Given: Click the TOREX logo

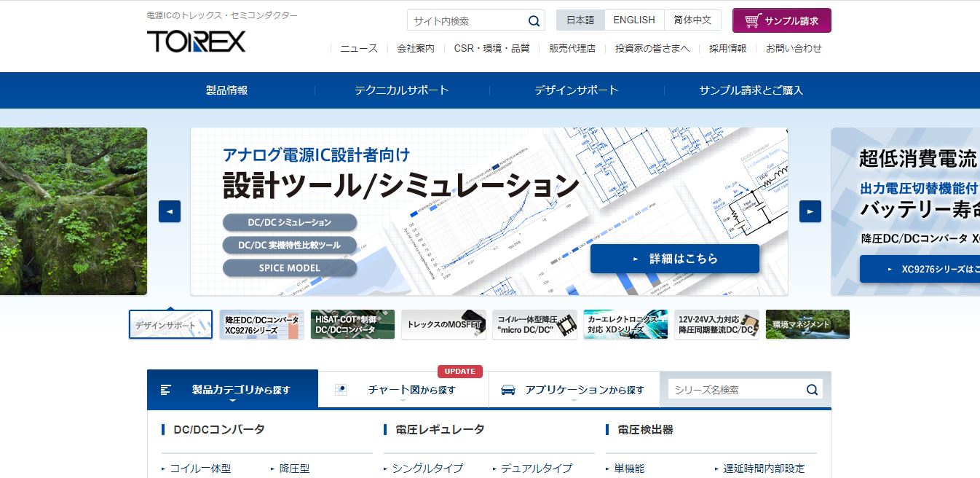Looking at the screenshot, I should [x=197, y=42].
